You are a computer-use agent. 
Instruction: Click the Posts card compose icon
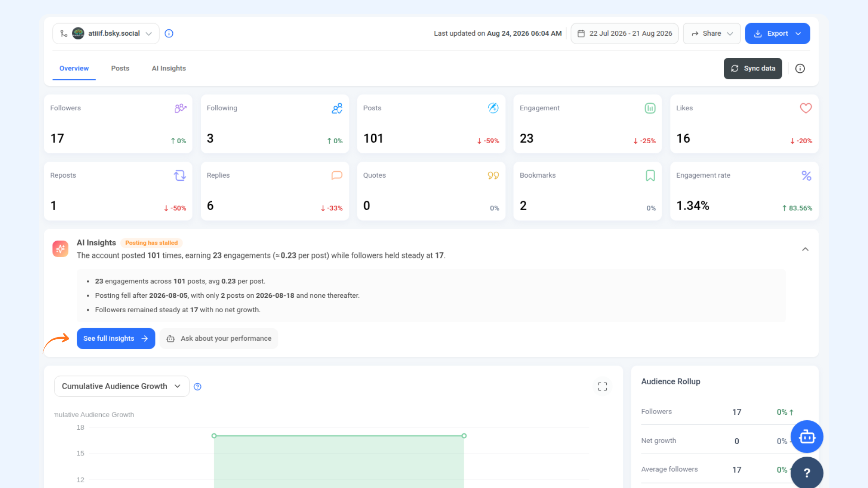point(493,108)
